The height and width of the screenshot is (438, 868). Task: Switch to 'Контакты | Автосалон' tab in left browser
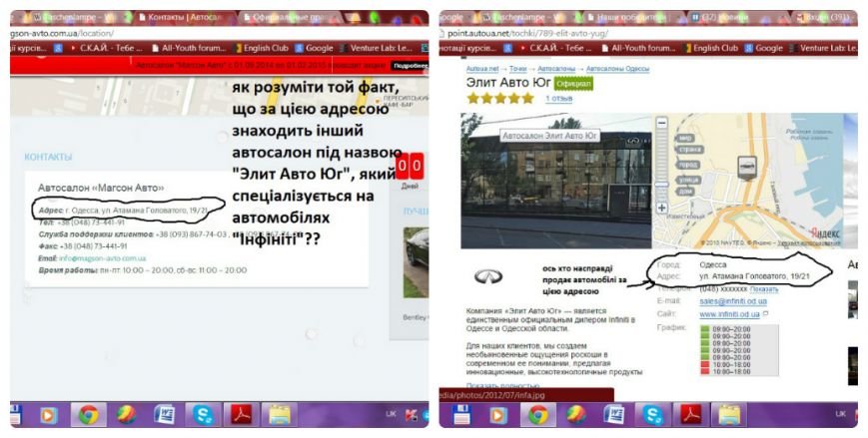183,17
